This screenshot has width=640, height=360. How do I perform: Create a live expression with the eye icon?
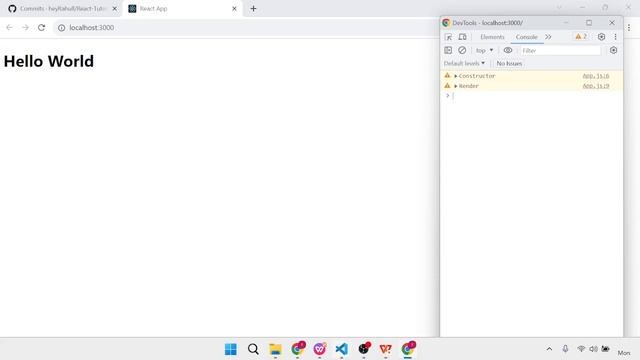click(508, 50)
